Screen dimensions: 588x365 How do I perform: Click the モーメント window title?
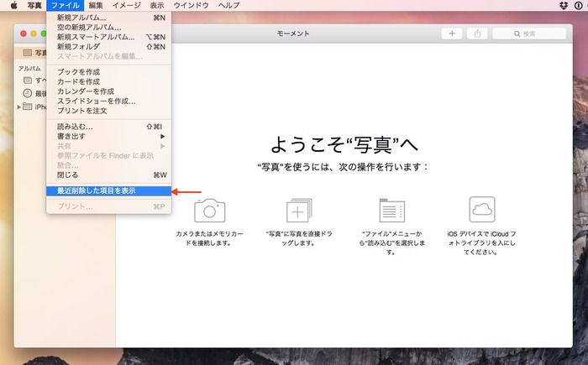[x=293, y=34]
